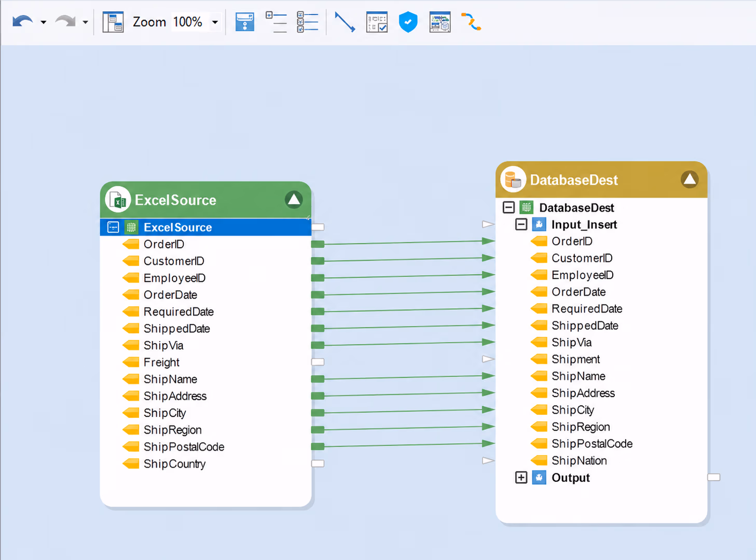
Task: Click the collapse all nodes icon
Action: [276, 22]
